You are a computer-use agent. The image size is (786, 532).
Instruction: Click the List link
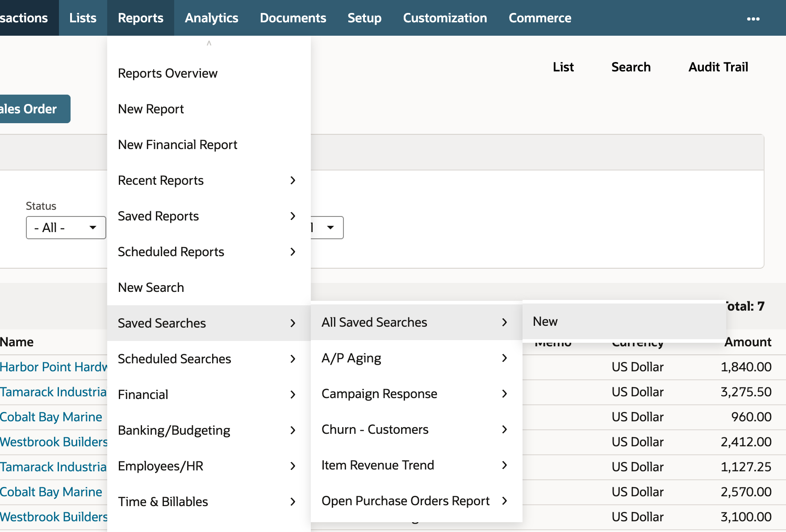click(563, 67)
